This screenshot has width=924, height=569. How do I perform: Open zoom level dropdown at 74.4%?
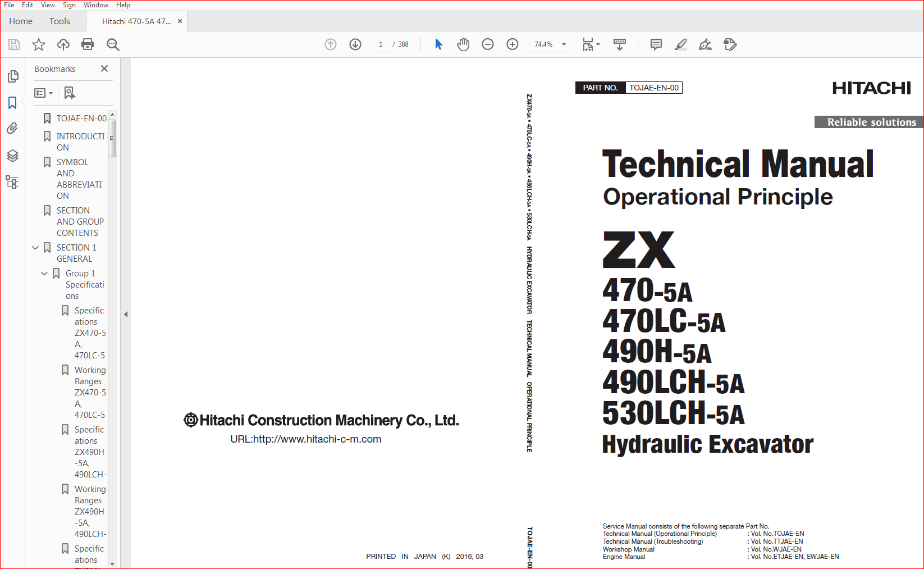click(x=564, y=44)
